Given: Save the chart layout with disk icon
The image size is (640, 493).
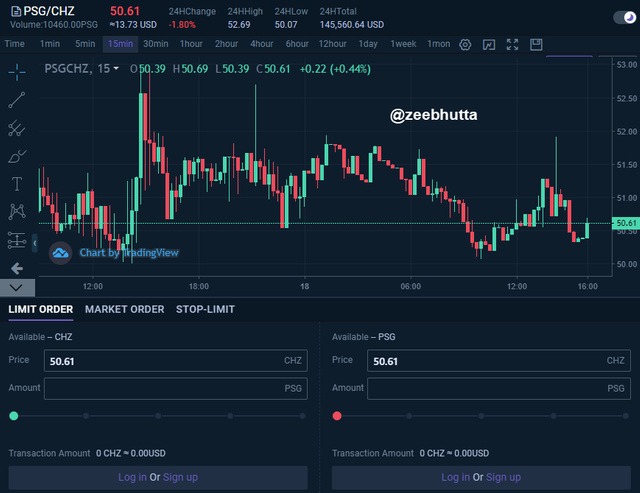Looking at the screenshot, I should click(x=536, y=44).
